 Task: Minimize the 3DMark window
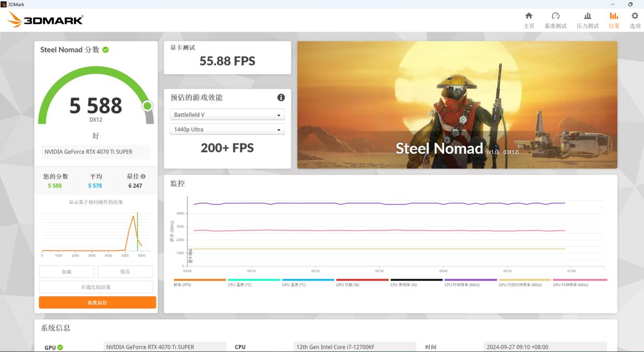click(x=613, y=4)
